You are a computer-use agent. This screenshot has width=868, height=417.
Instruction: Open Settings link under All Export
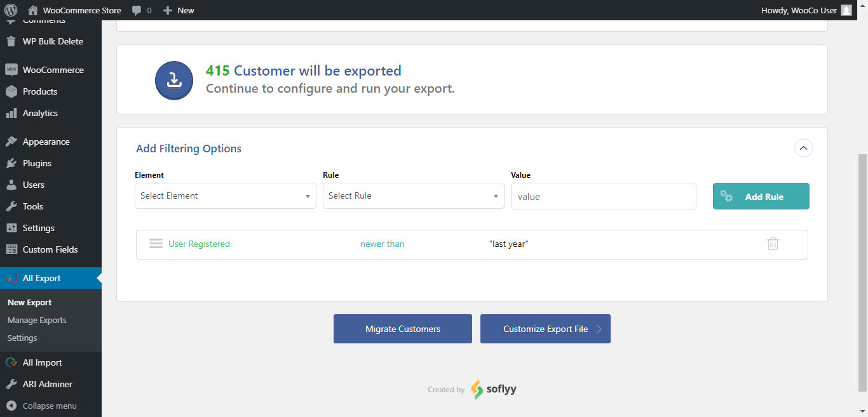tap(22, 338)
